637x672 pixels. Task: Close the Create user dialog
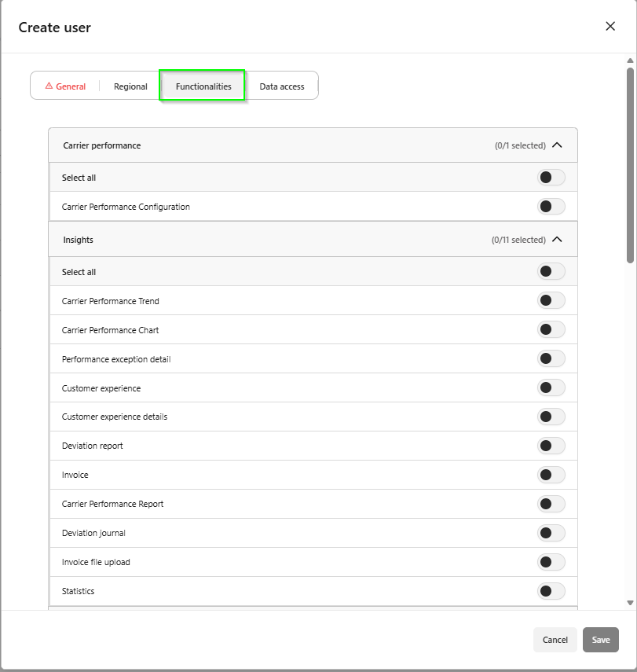tap(610, 26)
